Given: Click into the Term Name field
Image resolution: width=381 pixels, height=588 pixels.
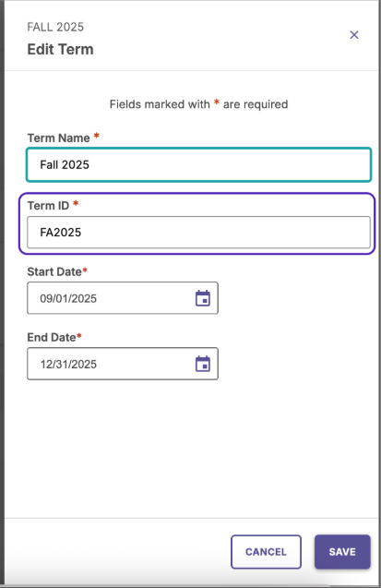Looking at the screenshot, I should (198, 164).
